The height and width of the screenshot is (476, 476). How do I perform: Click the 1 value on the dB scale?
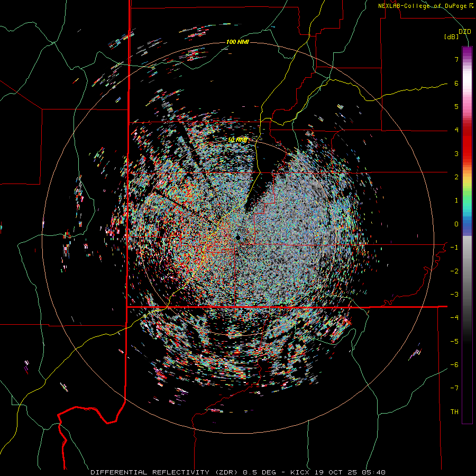[x=456, y=200]
